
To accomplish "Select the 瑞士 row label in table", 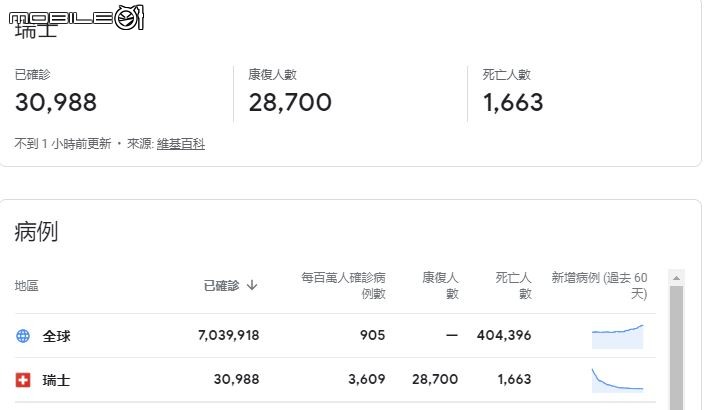I will pos(56,380).
